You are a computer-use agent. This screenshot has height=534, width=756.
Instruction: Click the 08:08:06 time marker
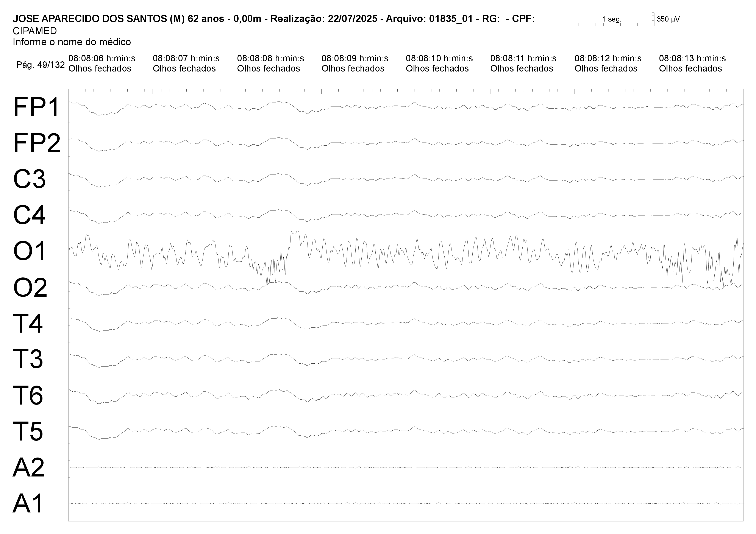click(x=102, y=59)
